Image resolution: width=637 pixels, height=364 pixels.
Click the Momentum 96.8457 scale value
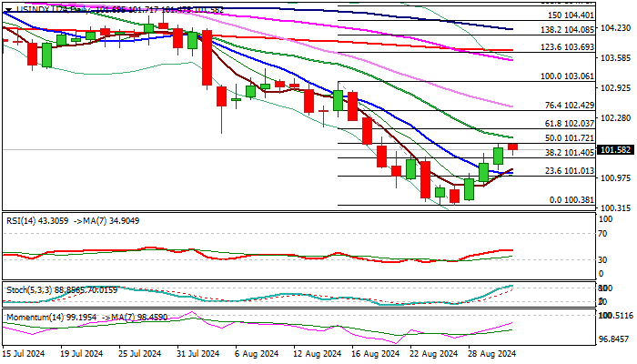coord(616,339)
